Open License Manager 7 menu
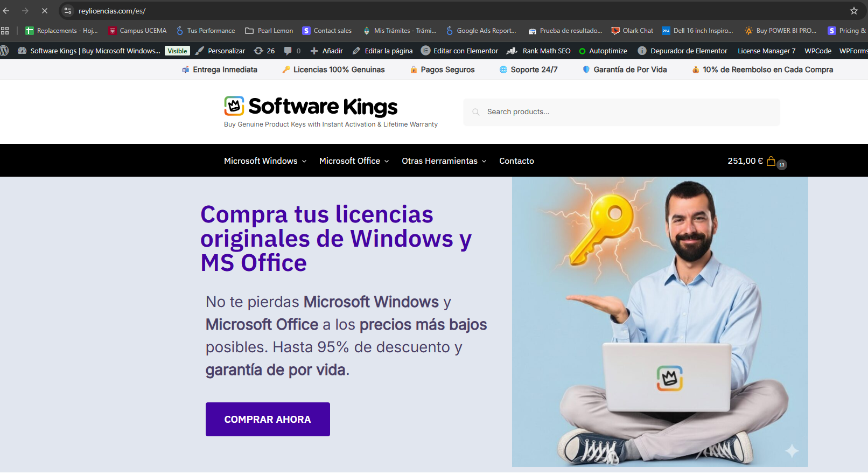The image size is (868, 474). 766,51
